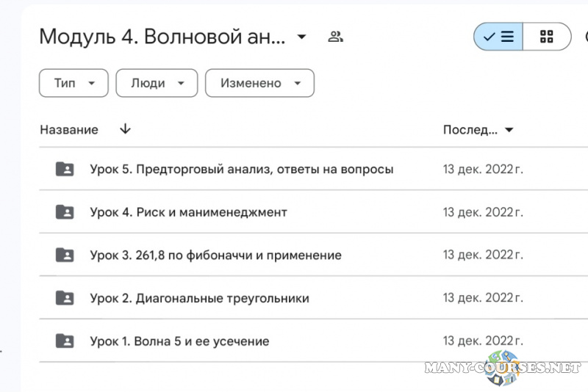Open folder Урок 2. Диагональные треугольники
The height and width of the screenshot is (392, 588).
pos(199,298)
